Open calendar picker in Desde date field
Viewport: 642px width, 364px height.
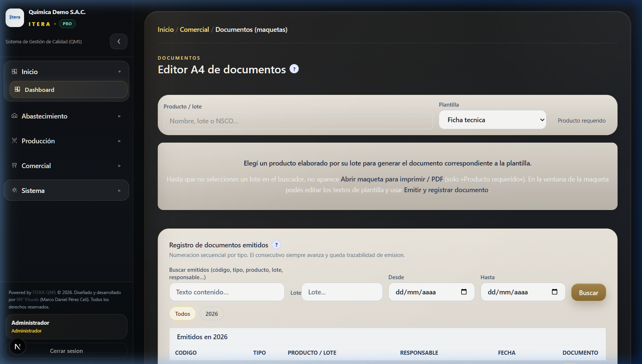tap(464, 292)
